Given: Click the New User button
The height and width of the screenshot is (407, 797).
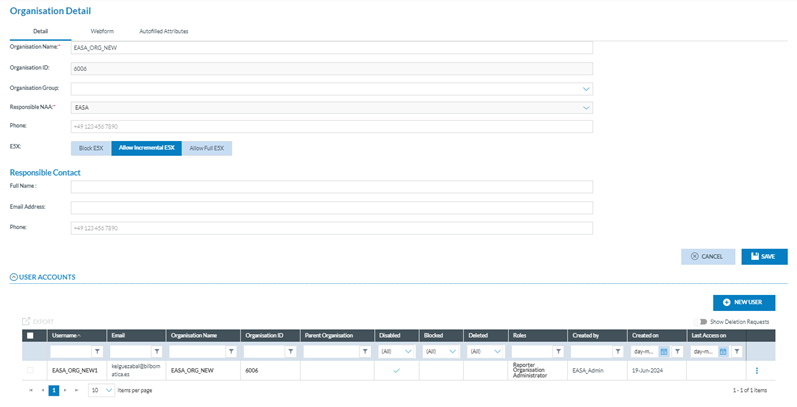Looking at the screenshot, I should (x=744, y=302).
